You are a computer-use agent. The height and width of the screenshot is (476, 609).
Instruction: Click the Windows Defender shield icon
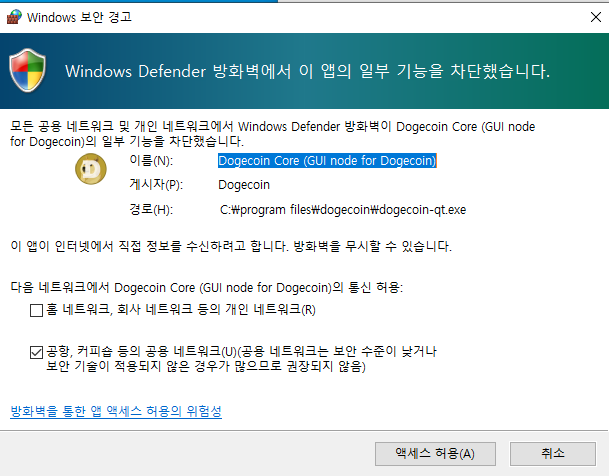click(28, 70)
